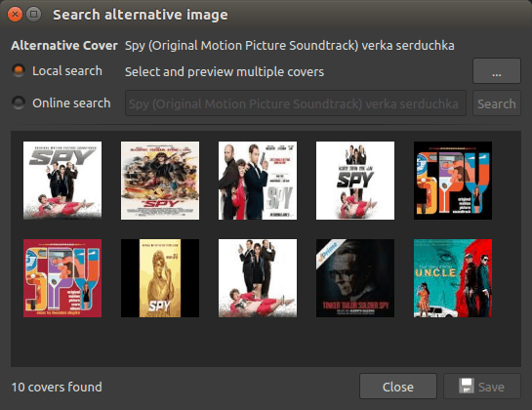Click the '10 covers found' status text
Screen dimensions: 532x410
(57, 387)
